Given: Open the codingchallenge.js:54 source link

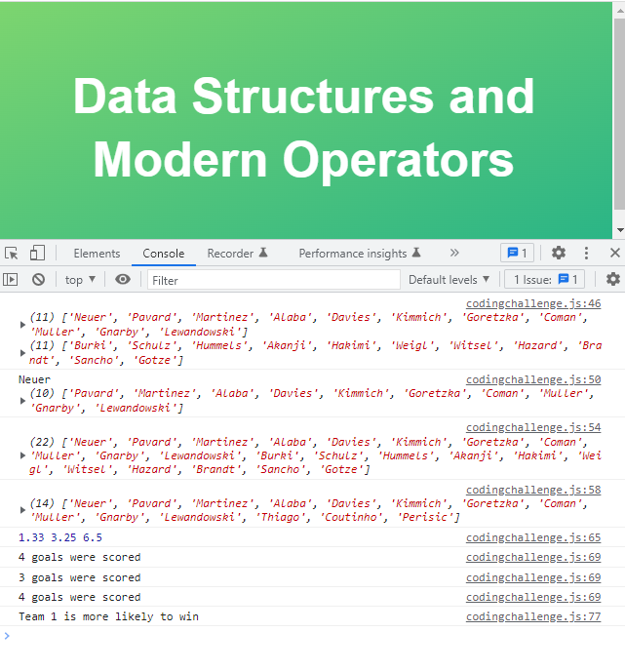Looking at the screenshot, I should pos(533,428).
